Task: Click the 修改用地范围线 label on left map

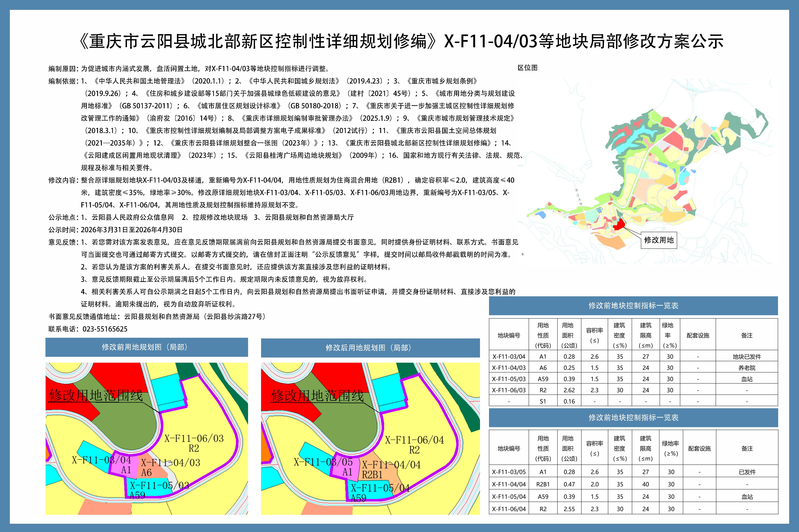Action: tap(96, 395)
